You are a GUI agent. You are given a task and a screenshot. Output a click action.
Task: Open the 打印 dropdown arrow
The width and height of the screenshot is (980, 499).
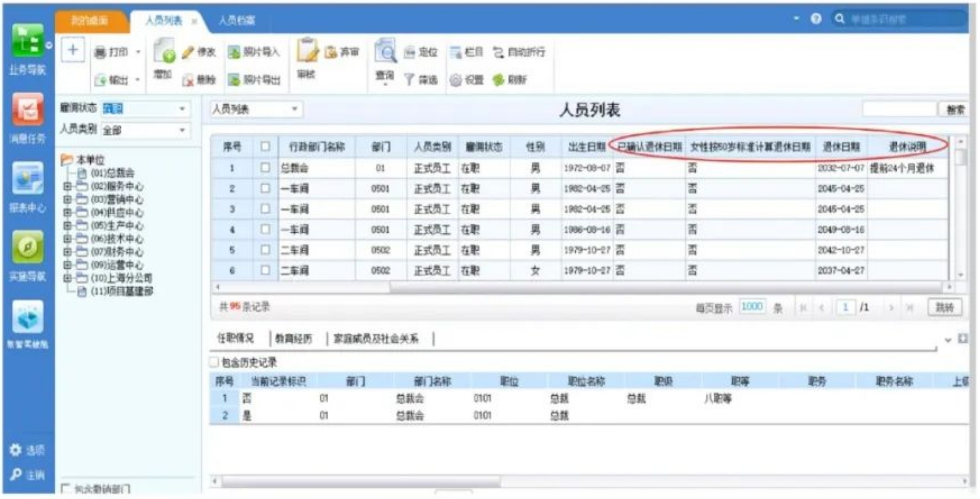click(138, 52)
